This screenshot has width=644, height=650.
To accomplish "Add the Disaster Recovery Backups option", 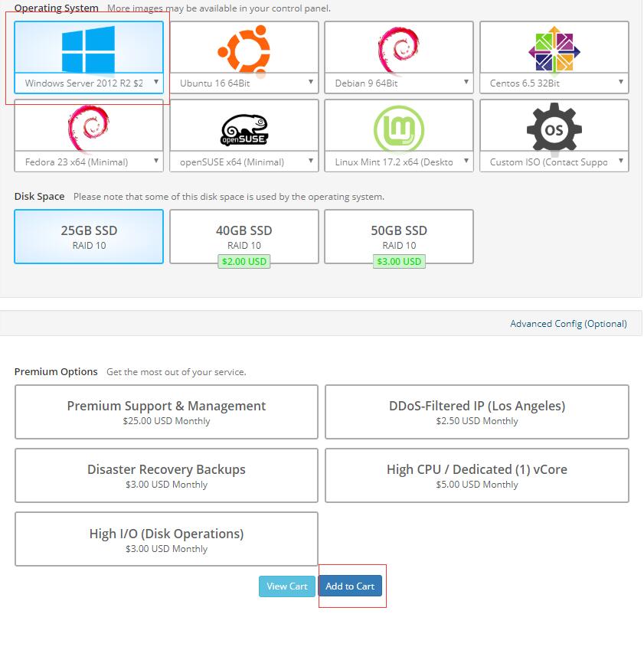I will (x=166, y=475).
